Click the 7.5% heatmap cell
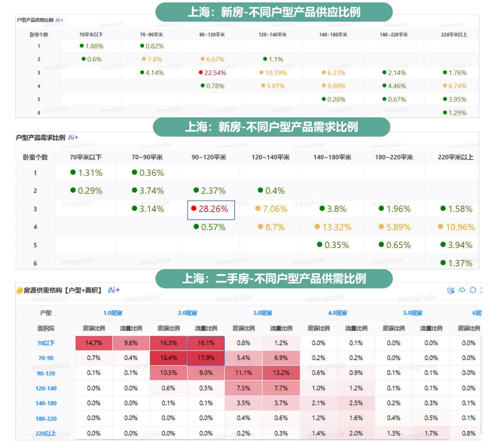The width and height of the screenshot is (489, 448). pyautogui.click(x=244, y=388)
